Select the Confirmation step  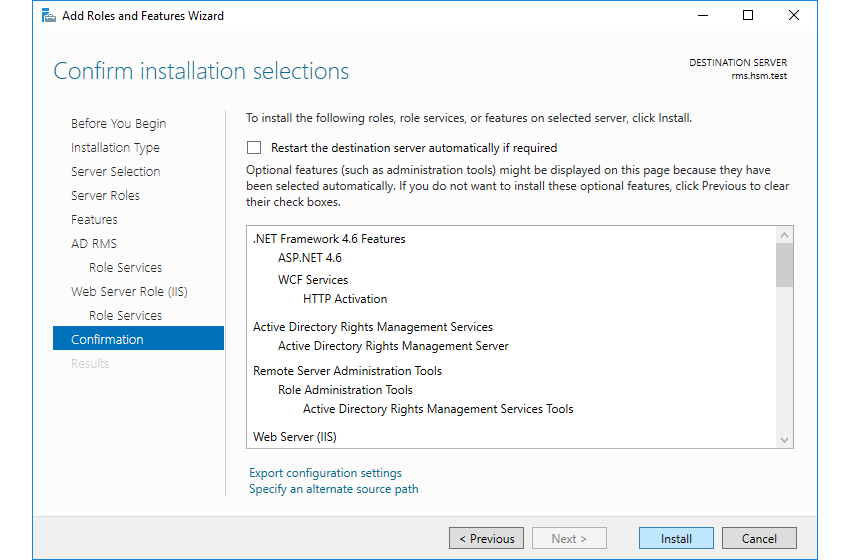(138, 338)
